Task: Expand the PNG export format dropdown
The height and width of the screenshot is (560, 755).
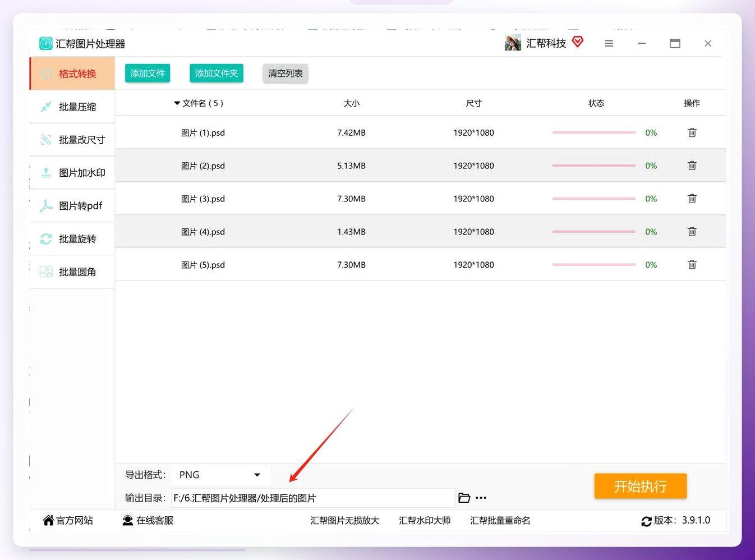Action: (221, 475)
